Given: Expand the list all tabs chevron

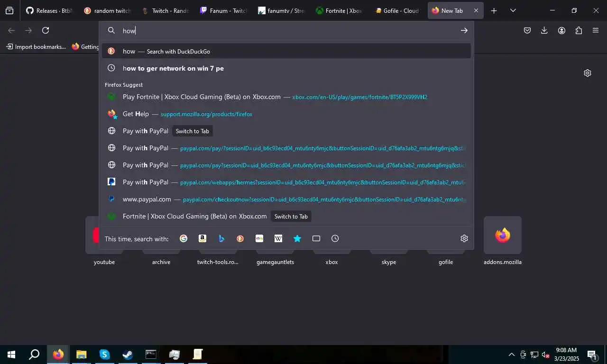Looking at the screenshot, I should pyautogui.click(x=513, y=10).
